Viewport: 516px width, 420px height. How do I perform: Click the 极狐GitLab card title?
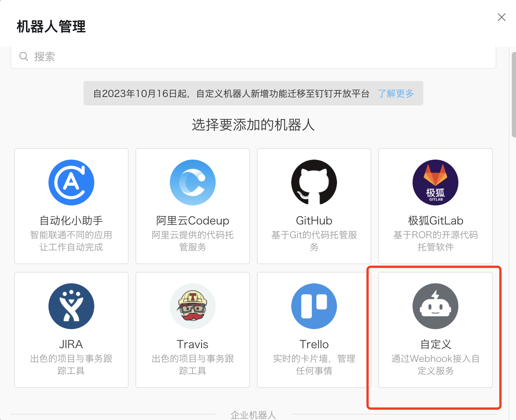pyautogui.click(x=435, y=221)
